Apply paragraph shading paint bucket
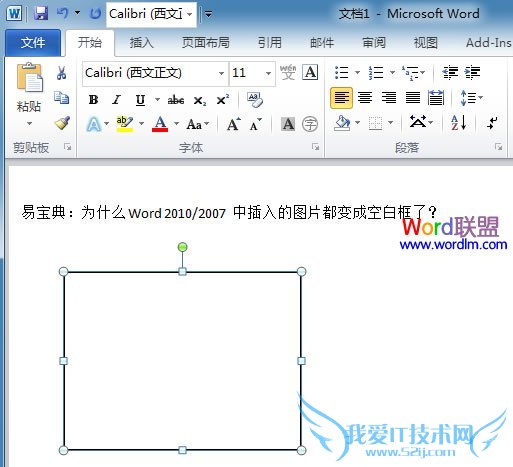The image size is (513, 467). coord(342,123)
